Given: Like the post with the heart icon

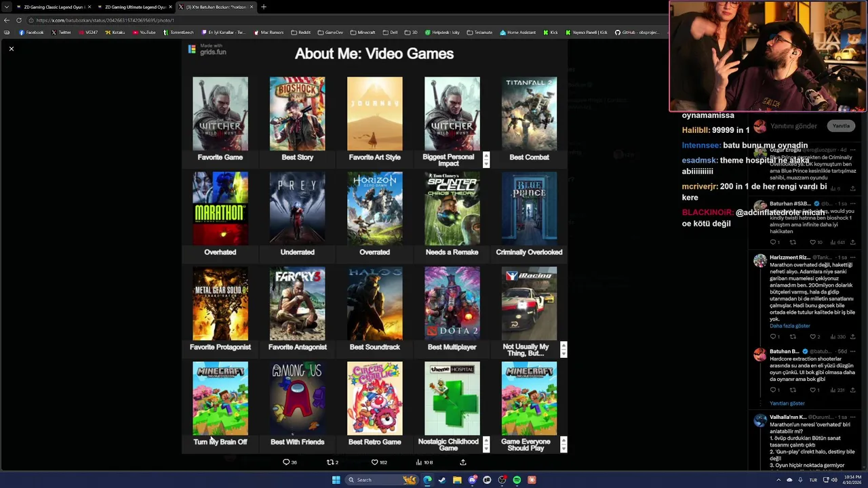Looking at the screenshot, I should coord(374,462).
